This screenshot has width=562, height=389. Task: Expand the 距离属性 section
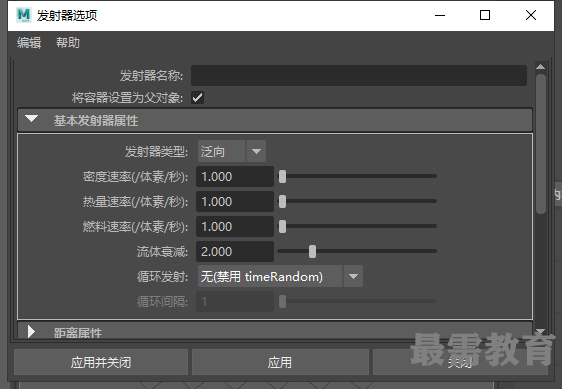pos(275,331)
